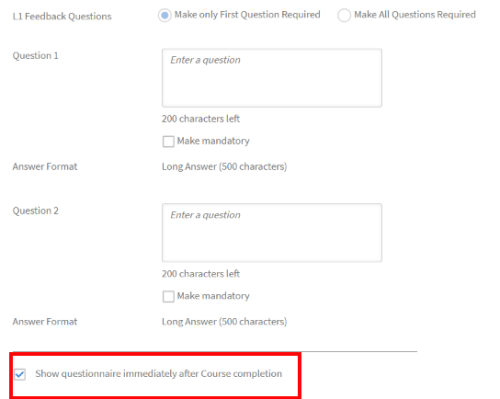Click 200 characters left counter below Question 2
Viewport: 500px width, 399px height.
pos(201,274)
